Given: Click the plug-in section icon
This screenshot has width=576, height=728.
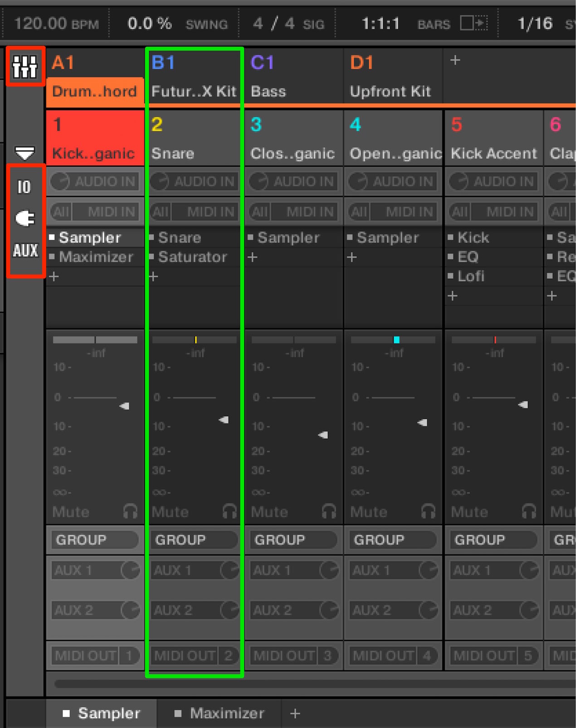Looking at the screenshot, I should [25, 218].
